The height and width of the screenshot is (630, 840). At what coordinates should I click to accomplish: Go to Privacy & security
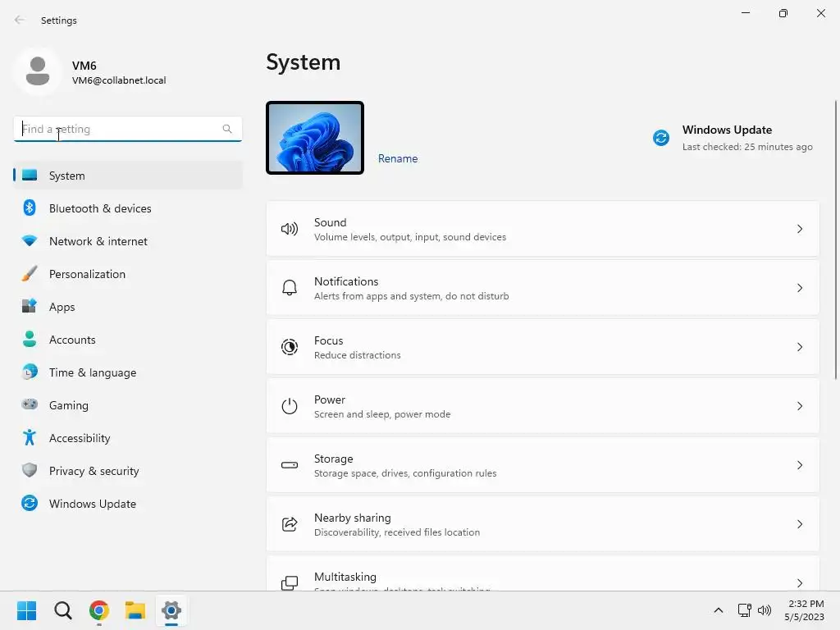(128, 471)
